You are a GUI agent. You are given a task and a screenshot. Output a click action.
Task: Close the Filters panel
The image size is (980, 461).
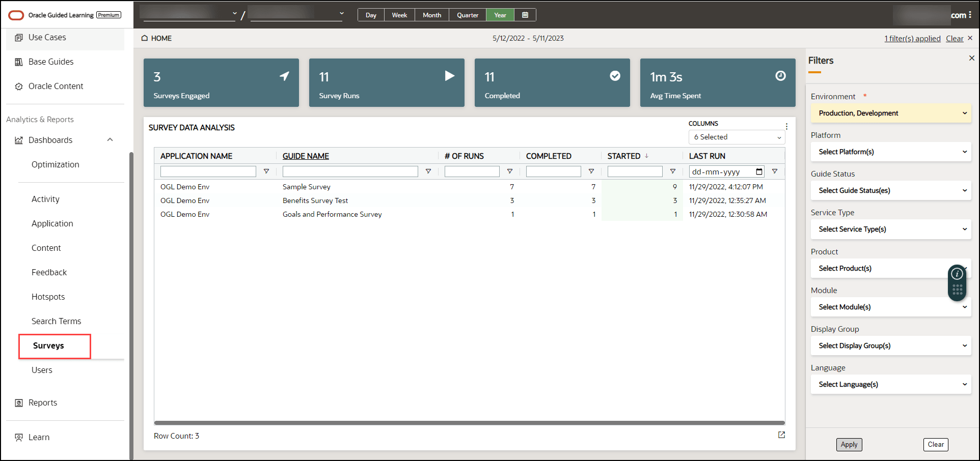972,58
